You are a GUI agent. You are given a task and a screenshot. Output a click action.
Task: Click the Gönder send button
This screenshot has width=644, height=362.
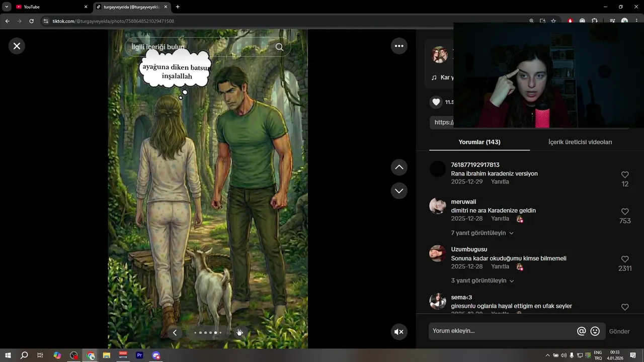(x=619, y=331)
